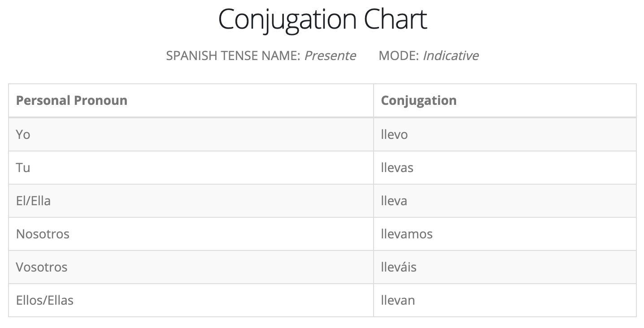Select the italic 'Presente' tense name
Image resolution: width=644 pixels, height=328 pixels.
pos(330,56)
